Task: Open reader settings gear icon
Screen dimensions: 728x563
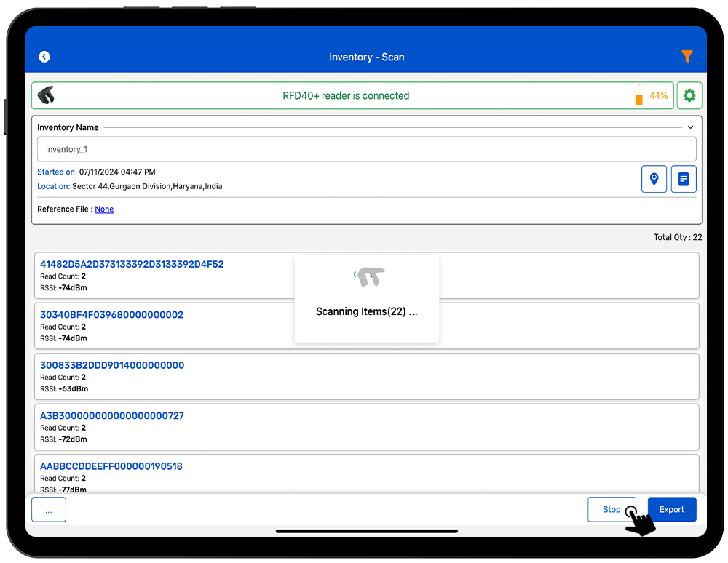Action: point(689,95)
